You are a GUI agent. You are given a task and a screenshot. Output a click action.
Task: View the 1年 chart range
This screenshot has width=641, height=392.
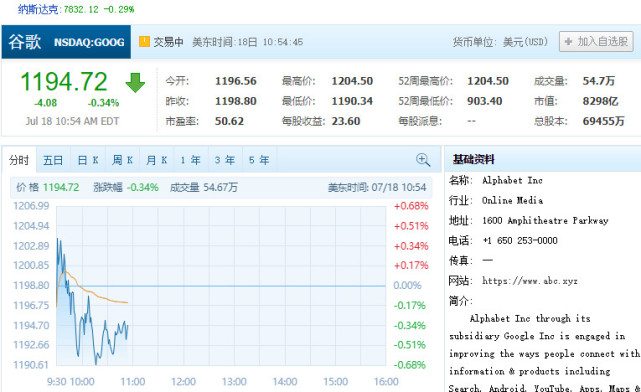coord(191,160)
